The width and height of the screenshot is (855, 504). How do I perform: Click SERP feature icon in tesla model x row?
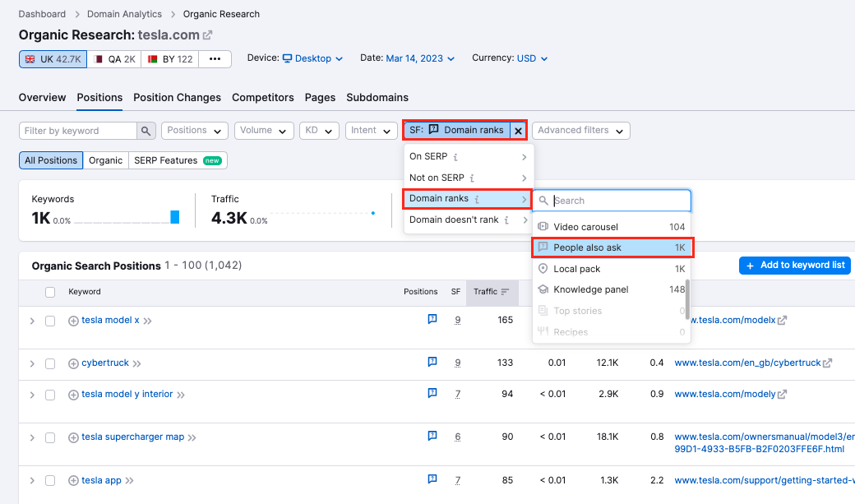click(x=432, y=320)
